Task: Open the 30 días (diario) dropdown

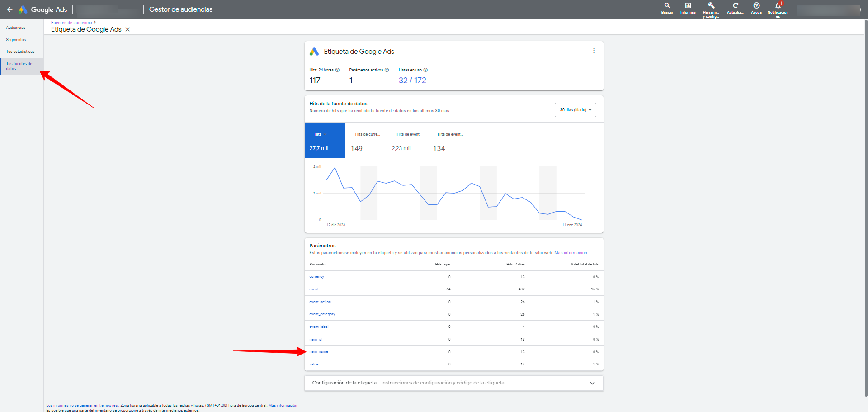Action: [575, 110]
